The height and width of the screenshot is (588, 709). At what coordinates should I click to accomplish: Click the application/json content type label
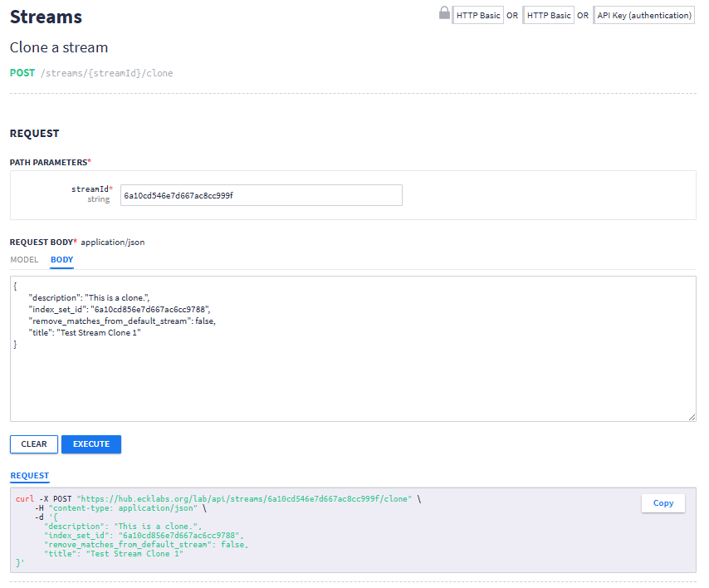tap(113, 243)
